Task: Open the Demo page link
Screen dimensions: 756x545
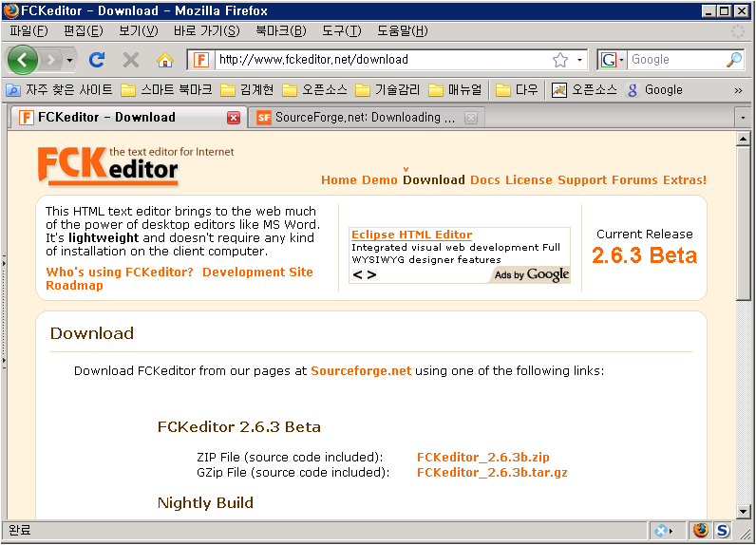Action: tap(380, 180)
